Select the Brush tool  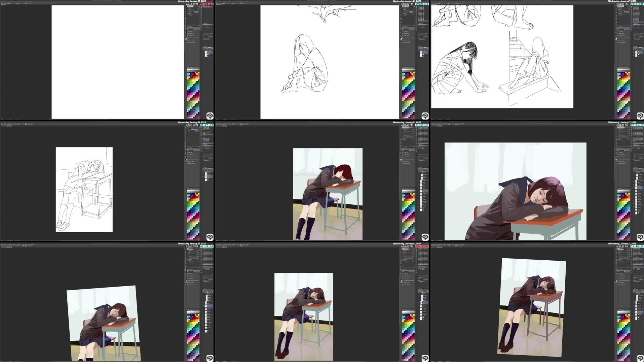coord(186,21)
